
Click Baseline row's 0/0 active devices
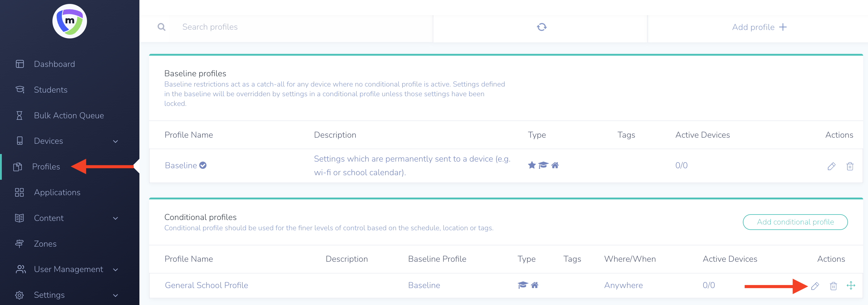[681, 165]
